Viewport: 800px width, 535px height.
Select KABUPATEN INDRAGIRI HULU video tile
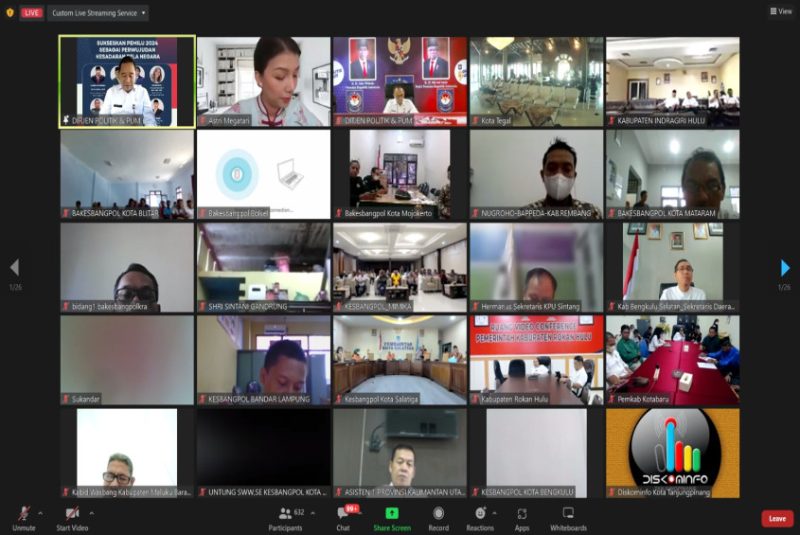tap(672, 82)
